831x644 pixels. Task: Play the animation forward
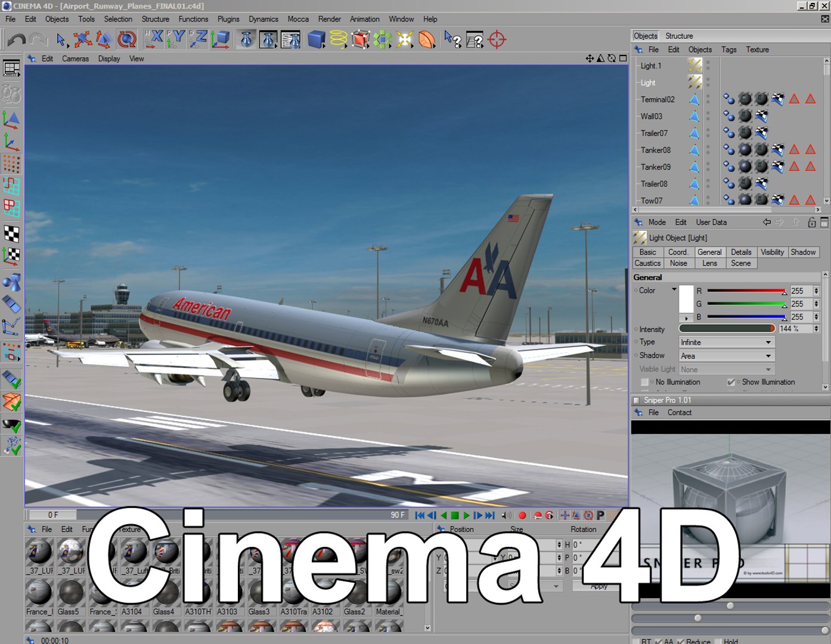coord(466,515)
